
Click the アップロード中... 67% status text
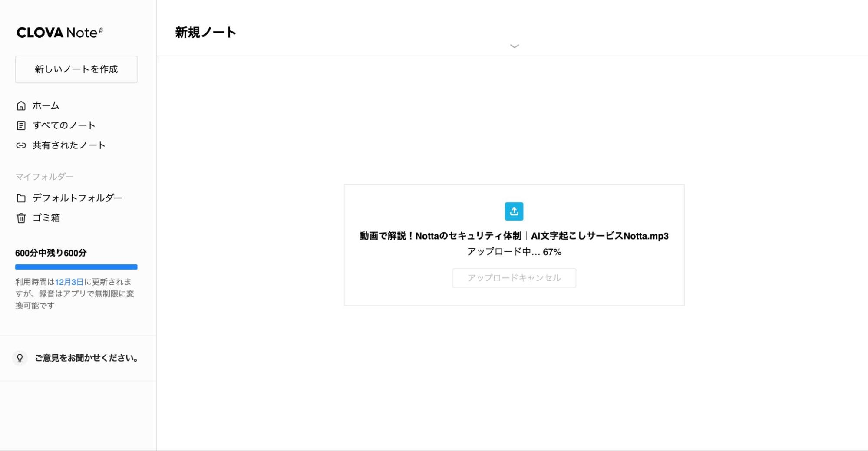pyautogui.click(x=514, y=252)
